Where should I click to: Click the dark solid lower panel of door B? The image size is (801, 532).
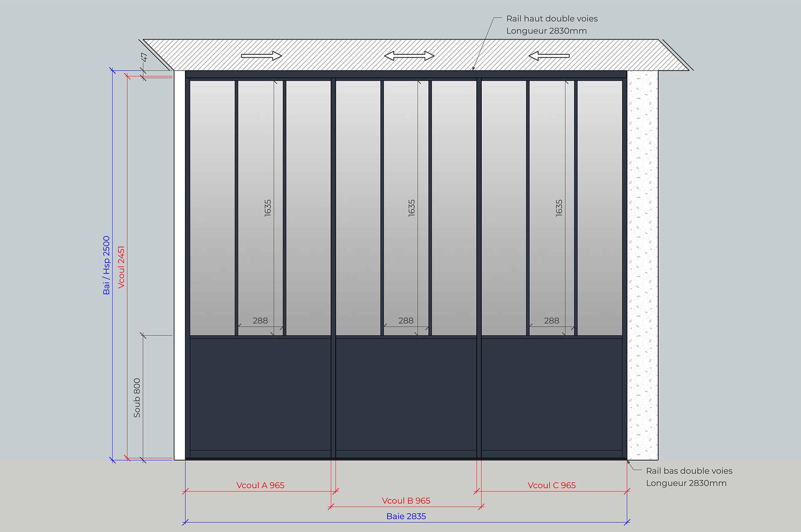(406, 394)
